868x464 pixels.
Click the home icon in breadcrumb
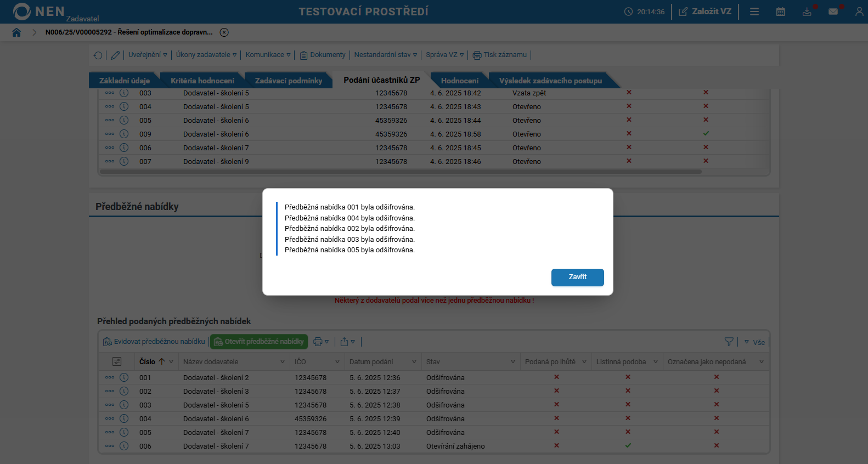tap(16, 32)
